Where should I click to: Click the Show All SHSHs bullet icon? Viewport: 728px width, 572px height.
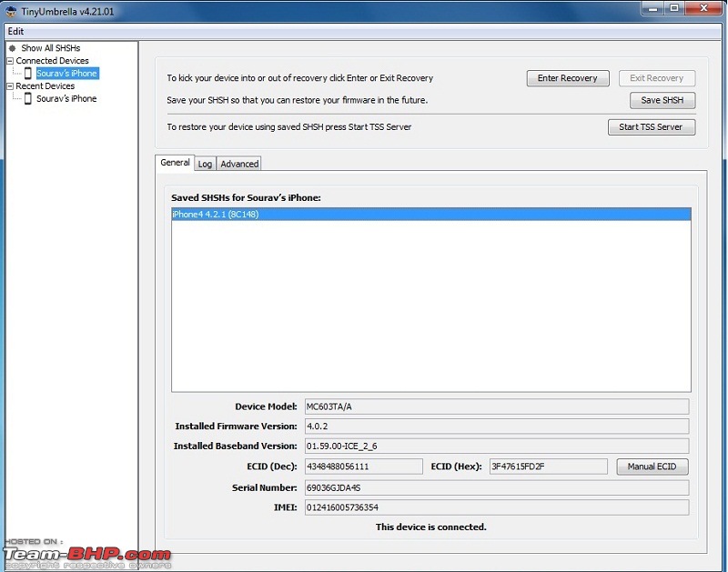pyautogui.click(x=13, y=48)
